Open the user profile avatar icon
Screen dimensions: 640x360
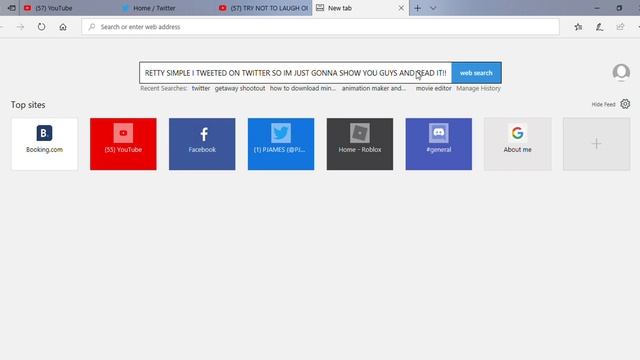621,72
